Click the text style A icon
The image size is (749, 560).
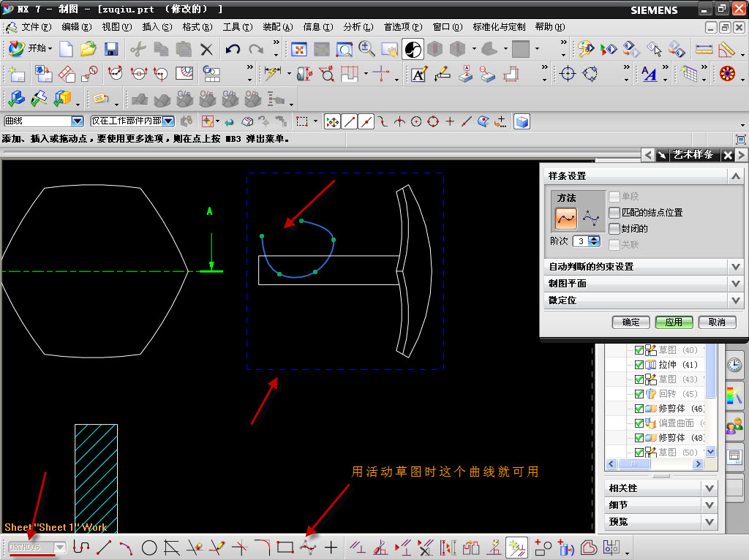pyautogui.click(x=650, y=74)
